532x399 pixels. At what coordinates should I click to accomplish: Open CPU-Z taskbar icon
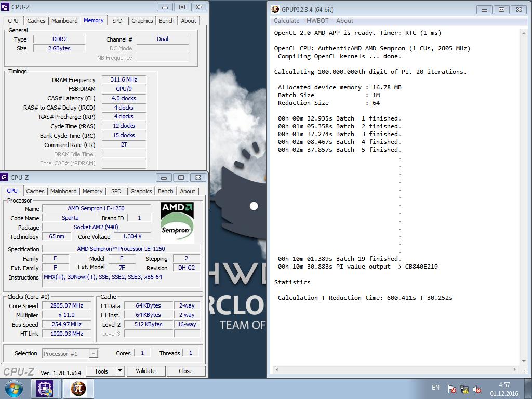[x=45, y=389]
